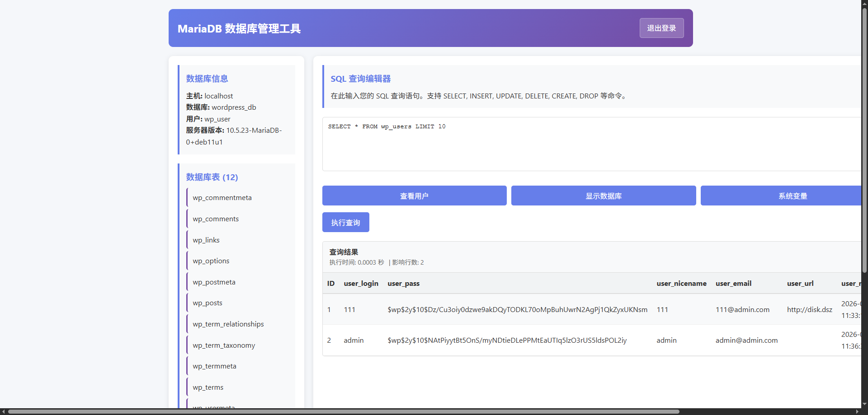
Task: Open the wp_posts table
Action: click(208, 303)
